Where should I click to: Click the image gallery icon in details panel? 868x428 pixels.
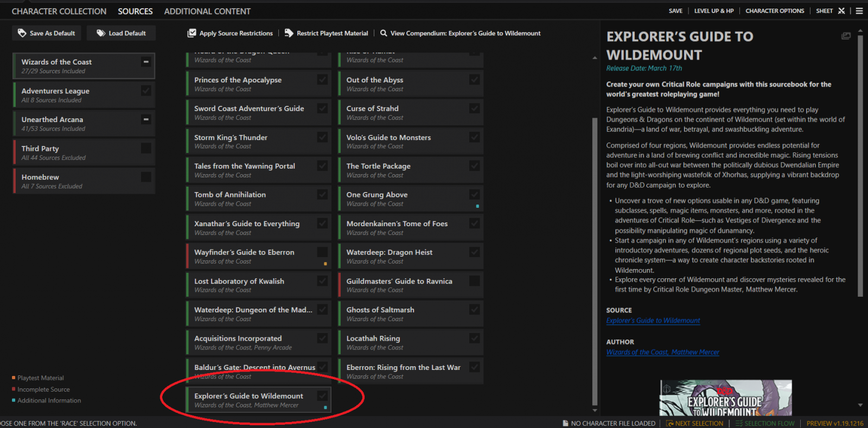(846, 36)
